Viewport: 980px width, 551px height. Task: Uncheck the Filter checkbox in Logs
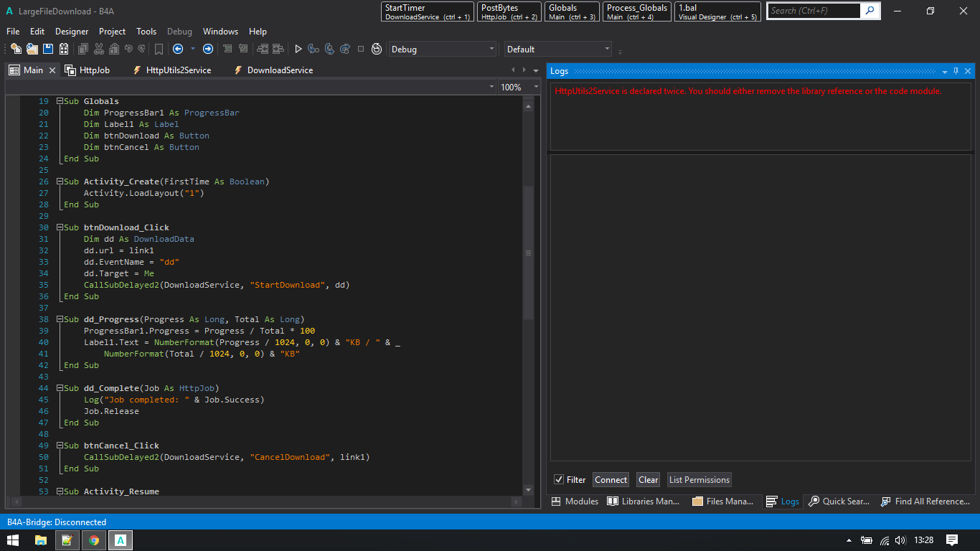[x=559, y=480]
